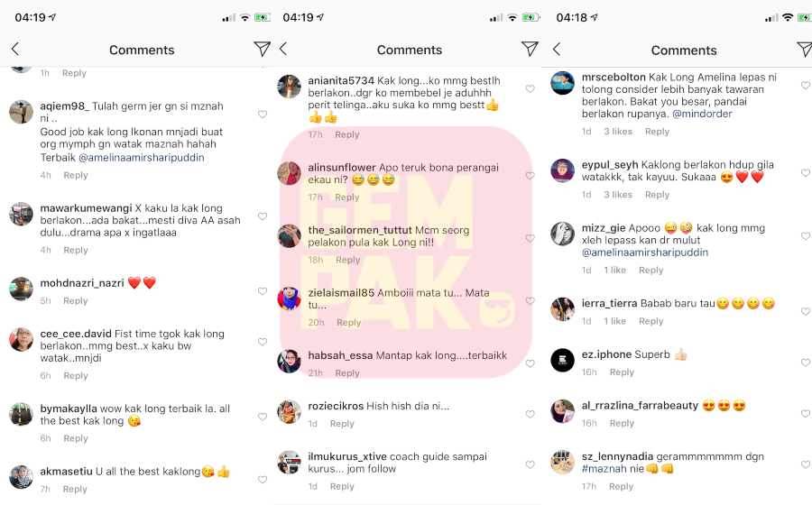This screenshot has height=505, width=812.
Task: Like aqiem98_'s comment with heart icon
Action: [263, 114]
